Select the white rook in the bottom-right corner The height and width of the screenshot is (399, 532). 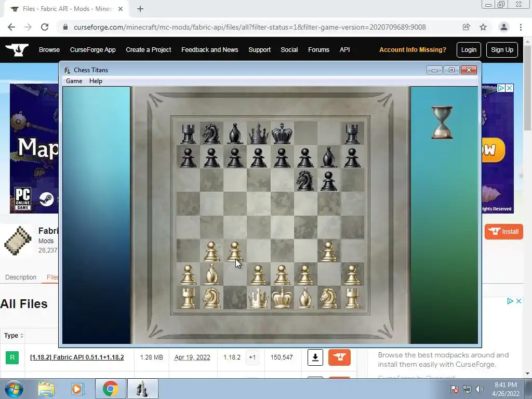pyautogui.click(x=352, y=298)
